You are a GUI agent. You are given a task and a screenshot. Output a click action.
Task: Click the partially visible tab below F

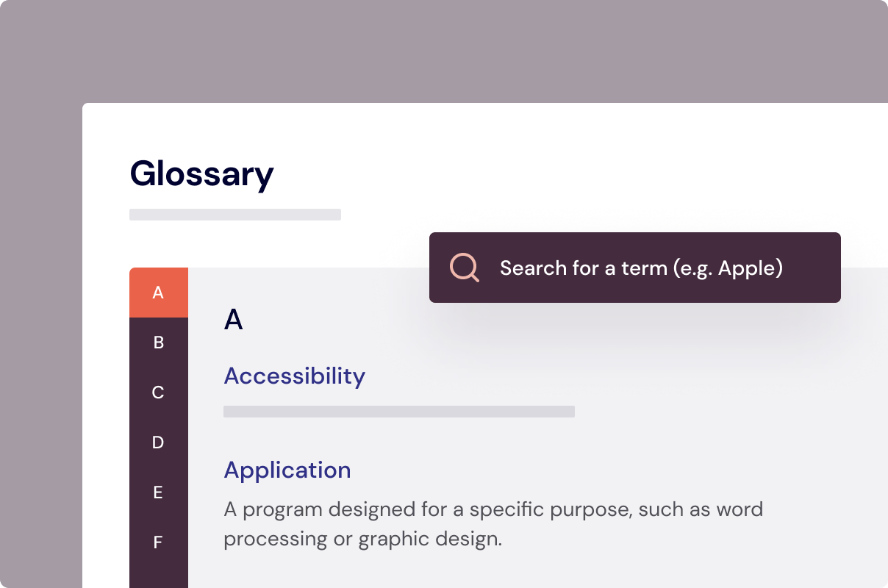[x=158, y=578]
